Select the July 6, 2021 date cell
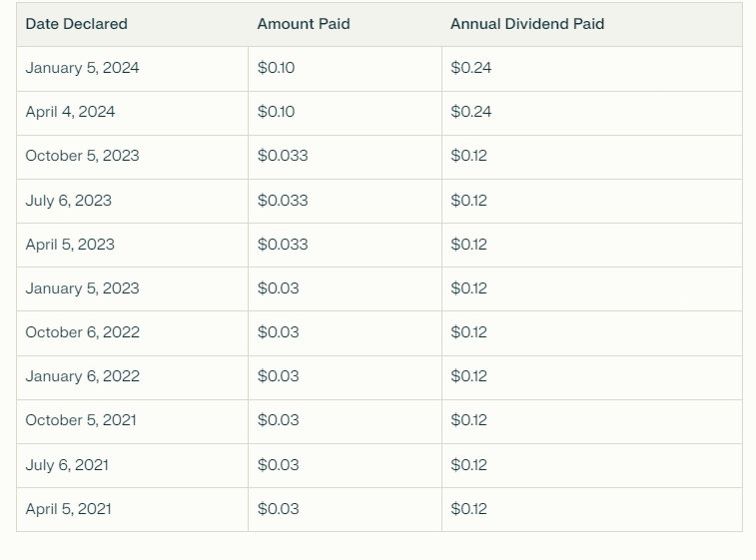The width and height of the screenshot is (756, 560). 67,465
